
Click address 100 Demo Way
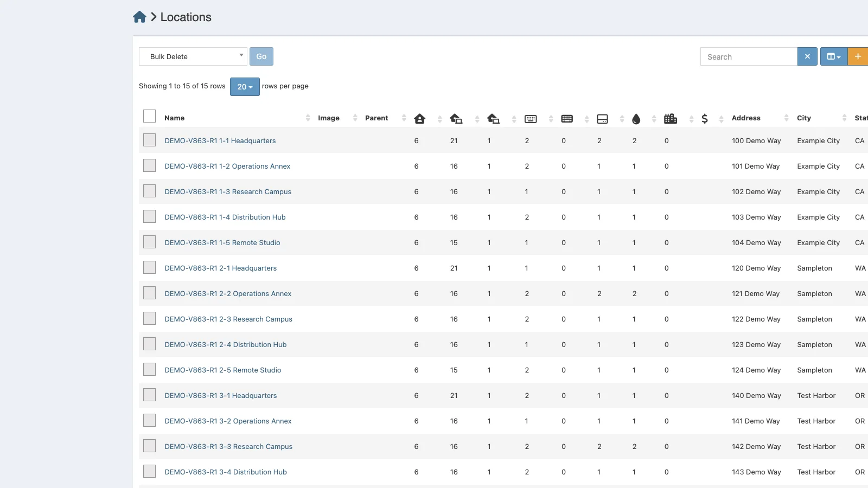click(756, 140)
